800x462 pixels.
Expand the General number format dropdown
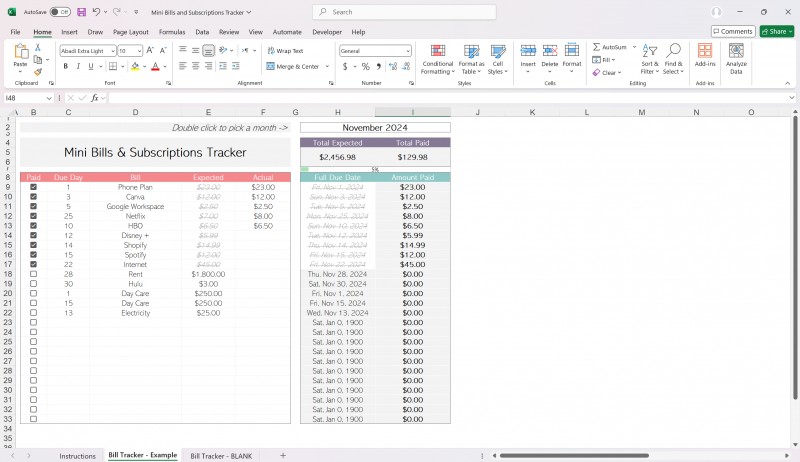pyautogui.click(x=408, y=51)
